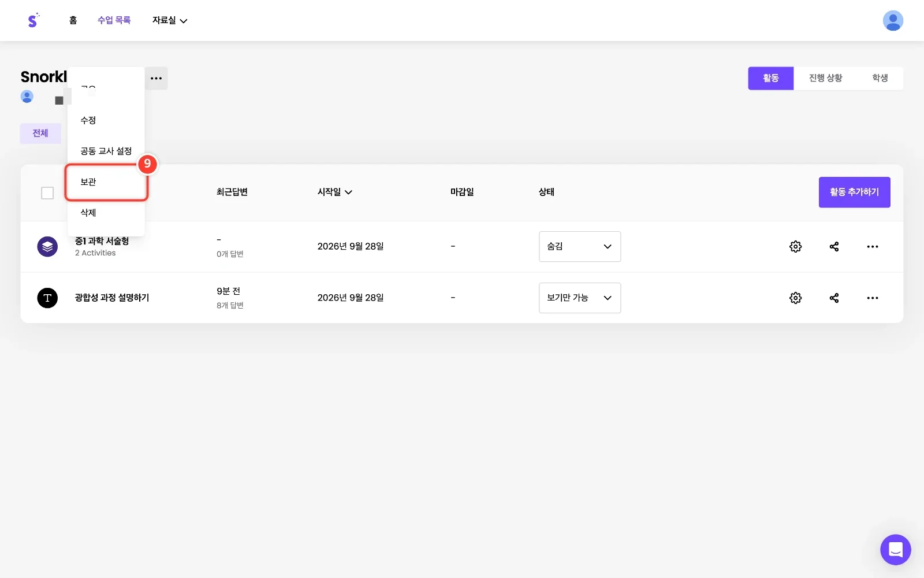Switch to the 진행 상황 tab
This screenshot has width=924, height=578.
[825, 78]
